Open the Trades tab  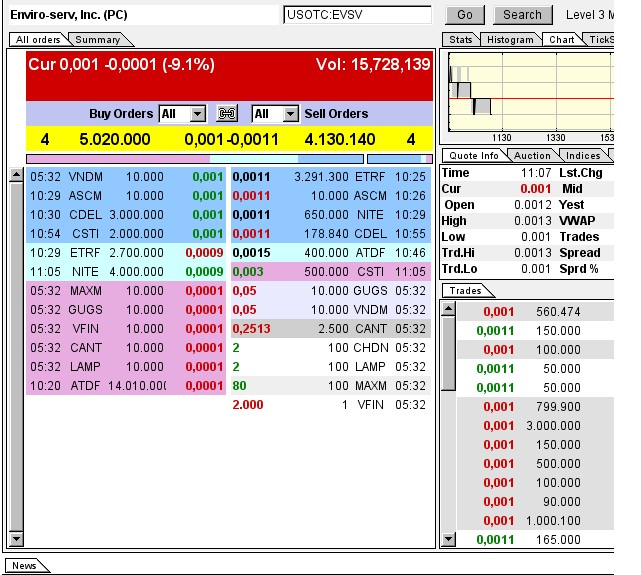tap(465, 291)
